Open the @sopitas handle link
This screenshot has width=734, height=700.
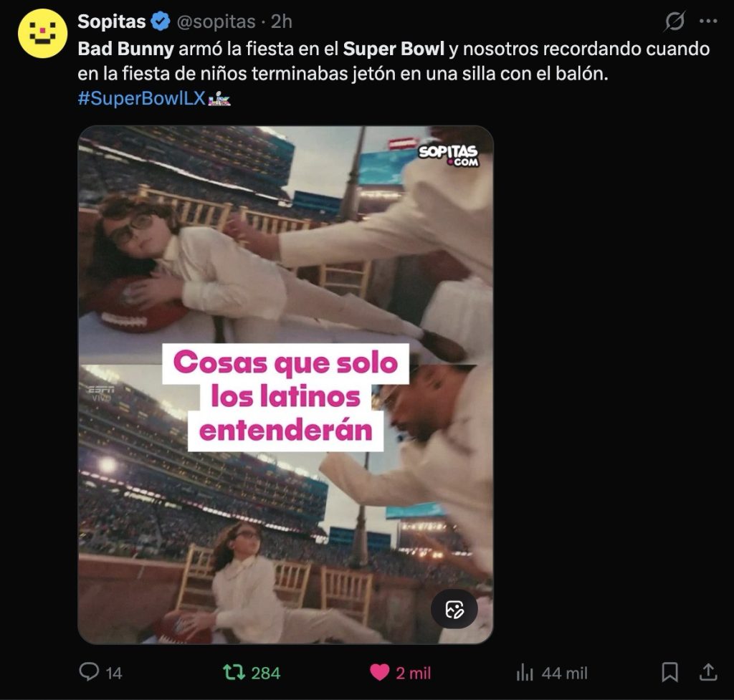pyautogui.click(x=216, y=21)
